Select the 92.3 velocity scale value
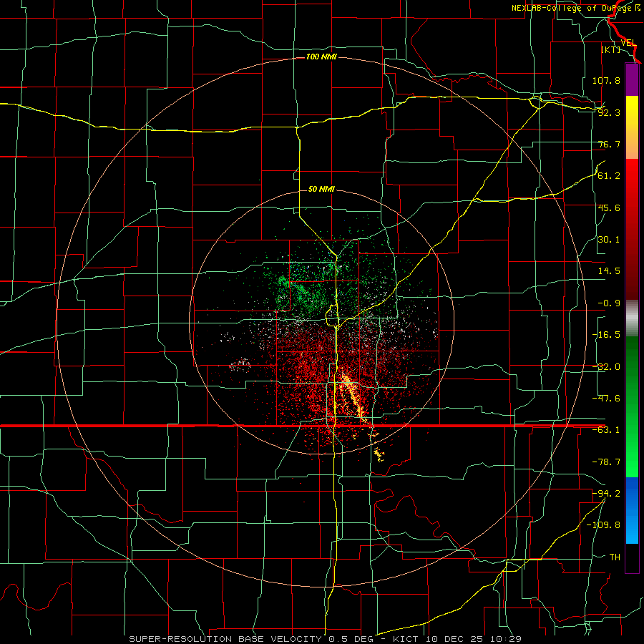This screenshot has height=644, width=644. [x=609, y=112]
